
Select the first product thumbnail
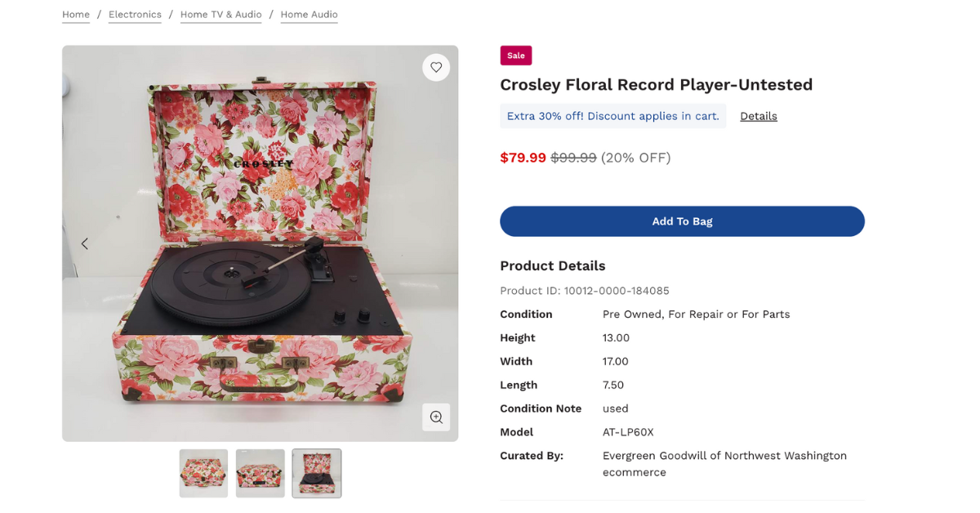click(203, 473)
